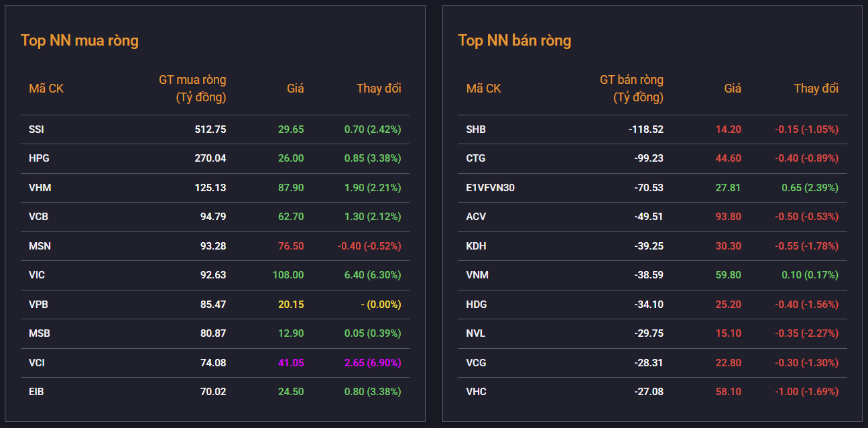Select VPB unchanged value "- (0.00%)"
The width and height of the screenshot is (868, 428).
click(381, 305)
